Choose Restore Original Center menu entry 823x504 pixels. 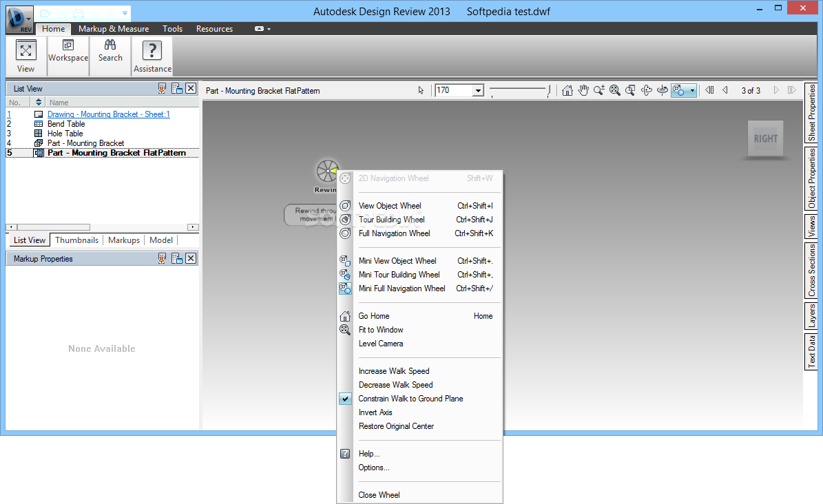419,426
